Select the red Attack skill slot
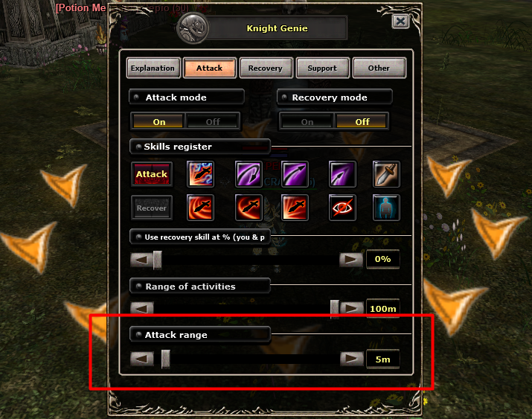This screenshot has height=419, width=532. coord(152,174)
